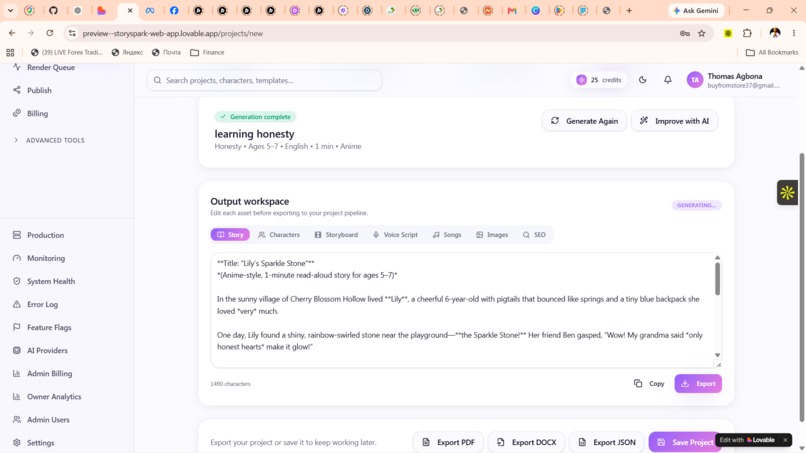Open Render Queue in sidebar

click(44, 67)
